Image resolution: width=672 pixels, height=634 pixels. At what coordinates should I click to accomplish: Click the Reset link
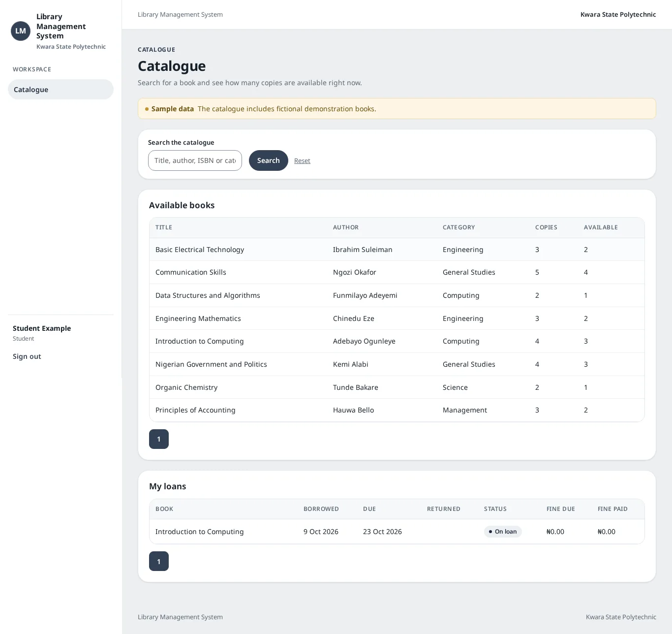[302, 161]
